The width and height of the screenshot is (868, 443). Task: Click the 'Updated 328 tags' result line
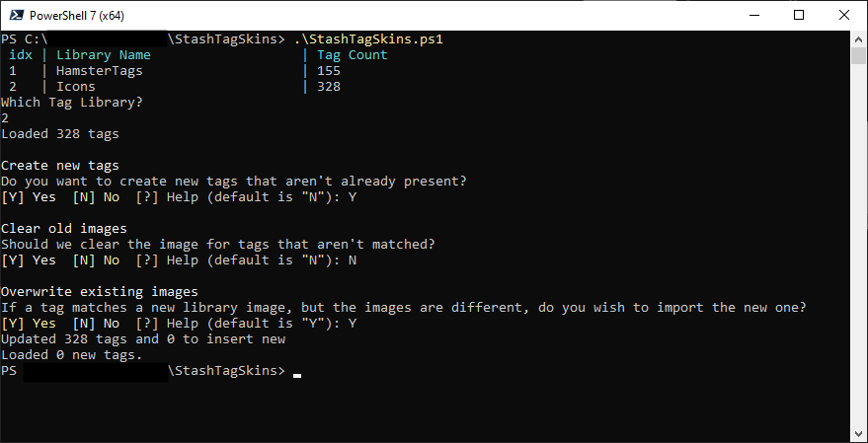[143, 339]
